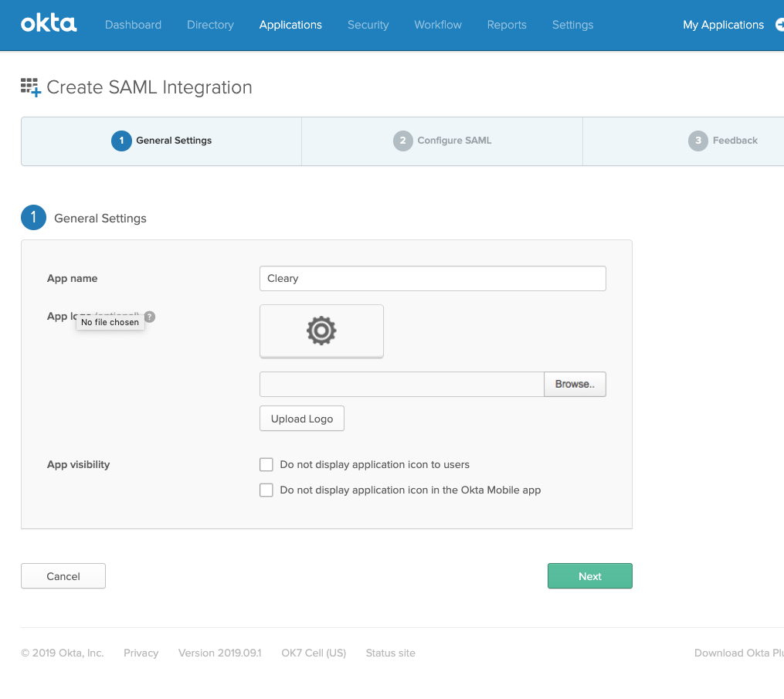Open the Privacy footer link
The height and width of the screenshot is (699, 784).
pos(141,653)
